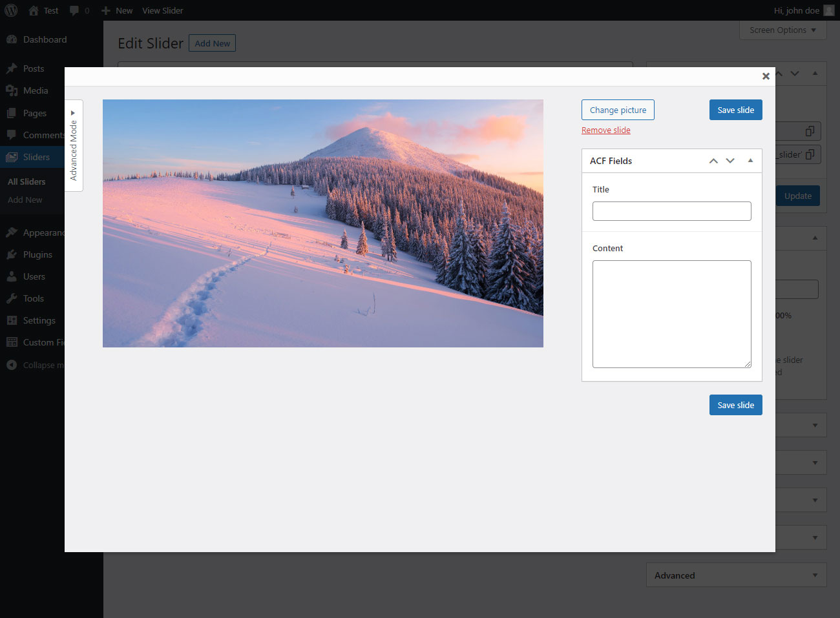Click the ACF Fields panel heading
840x618 pixels.
611,161
